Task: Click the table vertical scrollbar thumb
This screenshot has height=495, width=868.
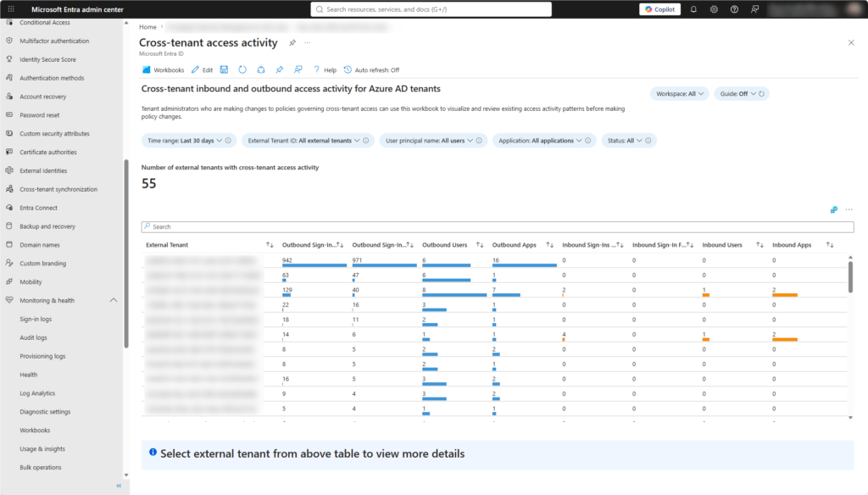Action: [850, 276]
